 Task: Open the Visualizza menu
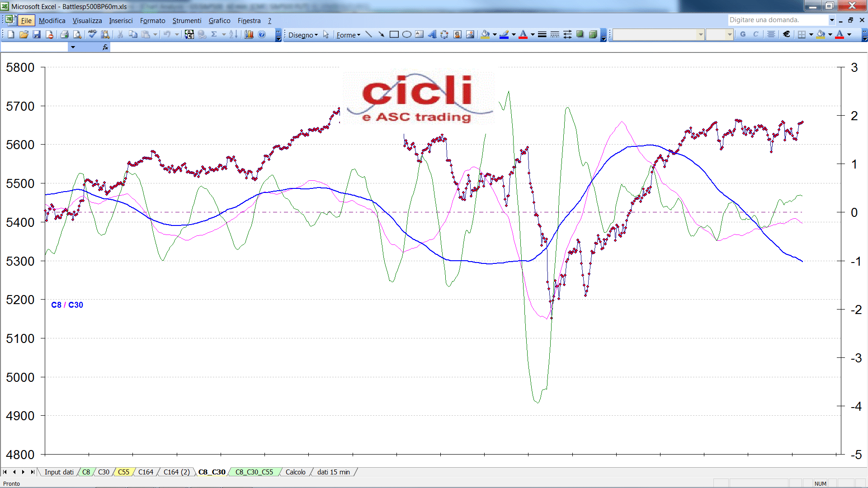pyautogui.click(x=87, y=20)
